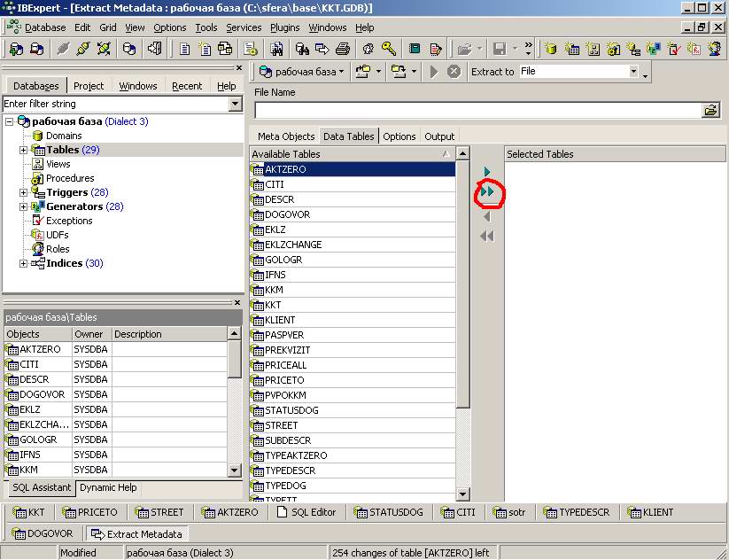Switch to the Output tab
The image size is (729, 560).
click(439, 136)
